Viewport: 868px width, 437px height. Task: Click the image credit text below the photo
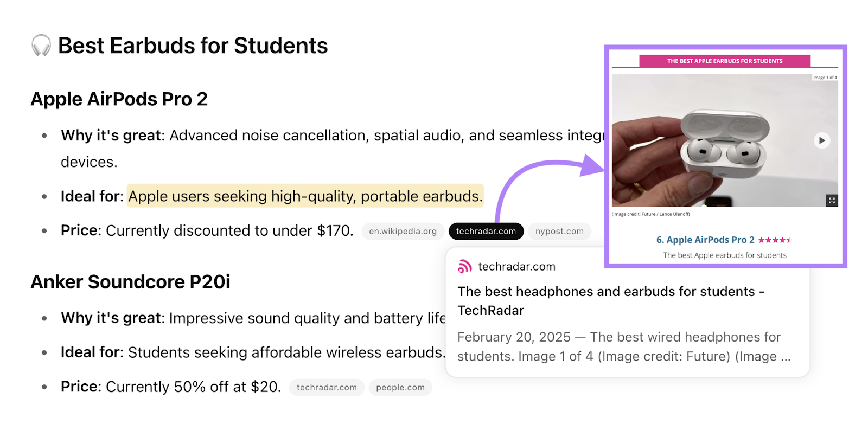click(650, 214)
